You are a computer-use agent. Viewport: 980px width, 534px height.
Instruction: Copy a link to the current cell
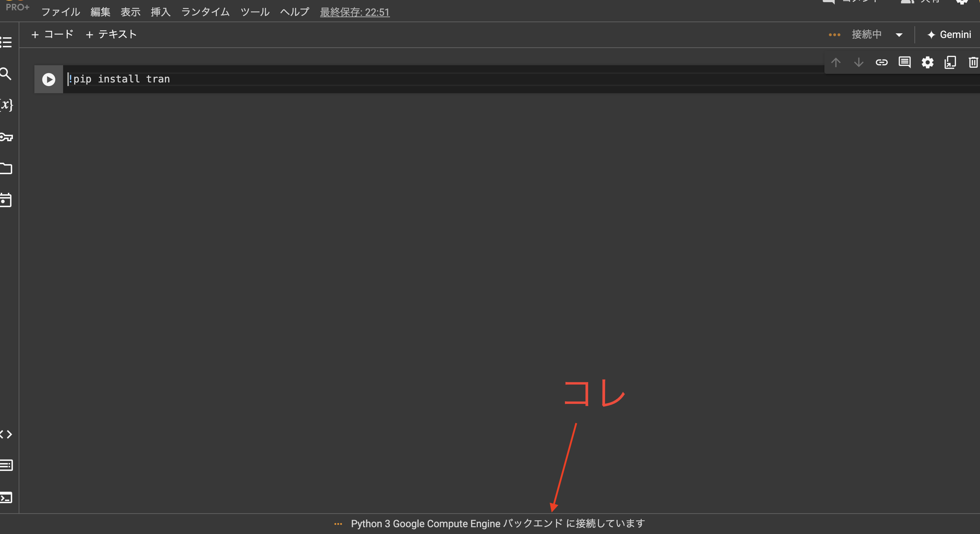(881, 62)
